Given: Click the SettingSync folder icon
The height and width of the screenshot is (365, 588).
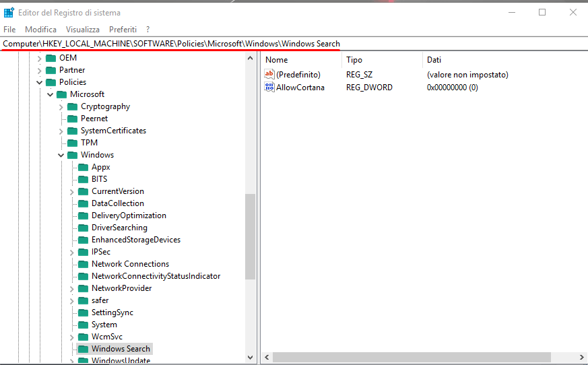Looking at the screenshot, I should pos(84,313).
